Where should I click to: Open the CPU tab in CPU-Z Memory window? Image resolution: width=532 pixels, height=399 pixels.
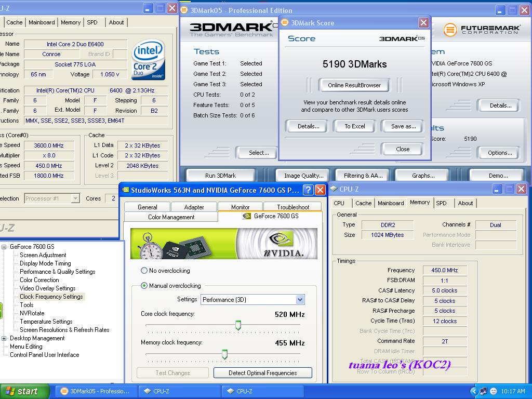point(339,203)
